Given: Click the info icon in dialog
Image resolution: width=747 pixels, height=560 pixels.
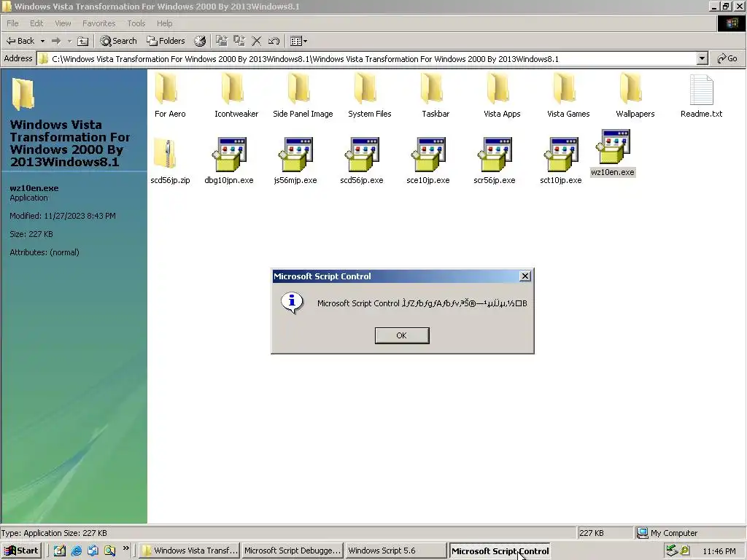Looking at the screenshot, I should click(292, 303).
